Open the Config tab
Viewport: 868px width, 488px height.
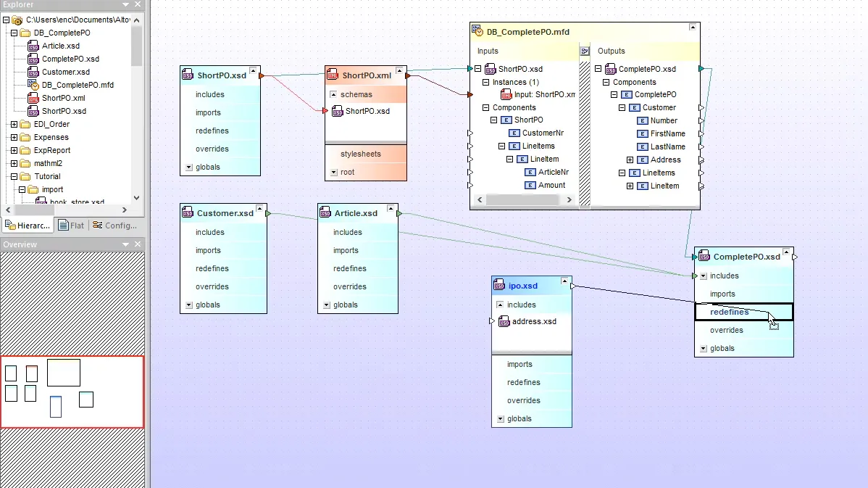[x=115, y=226]
